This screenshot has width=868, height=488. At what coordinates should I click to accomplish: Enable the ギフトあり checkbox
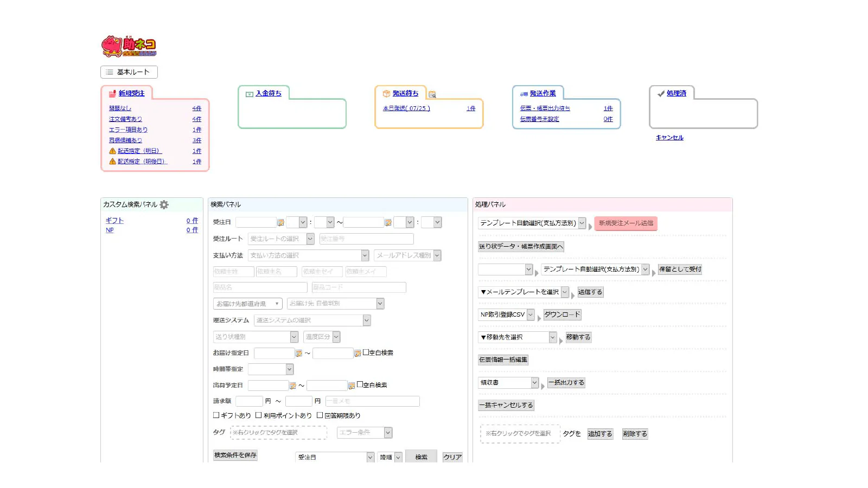click(x=216, y=415)
